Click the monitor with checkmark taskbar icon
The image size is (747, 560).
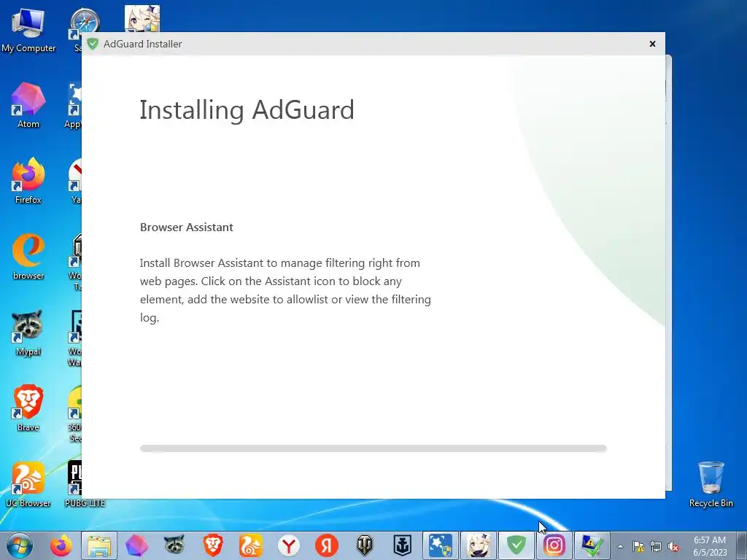(x=592, y=545)
